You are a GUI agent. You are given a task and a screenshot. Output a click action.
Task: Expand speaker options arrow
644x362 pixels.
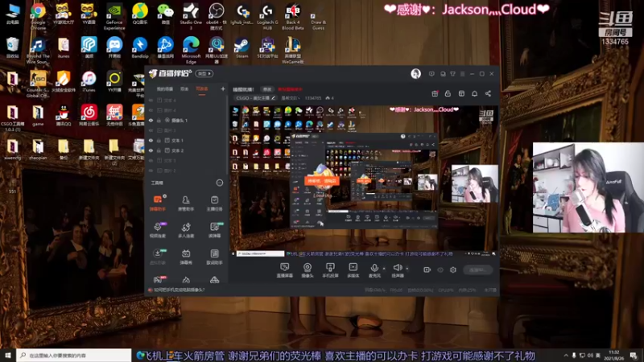pos(407,269)
